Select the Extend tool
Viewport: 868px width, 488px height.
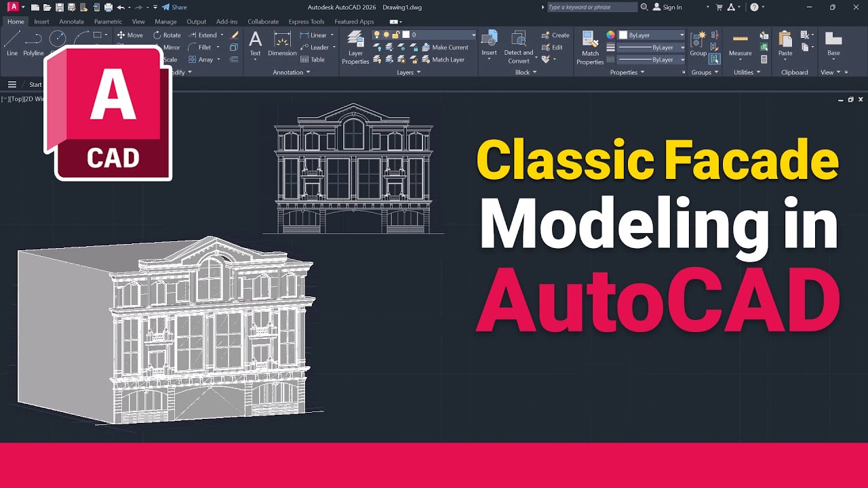(x=203, y=35)
